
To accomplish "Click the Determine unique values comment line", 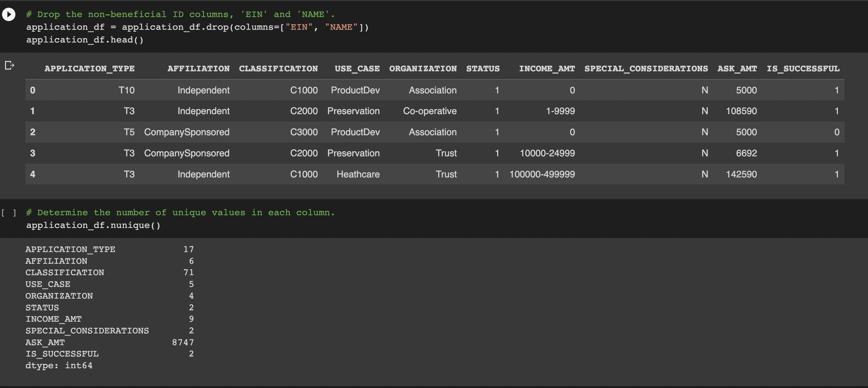I will click(180, 213).
